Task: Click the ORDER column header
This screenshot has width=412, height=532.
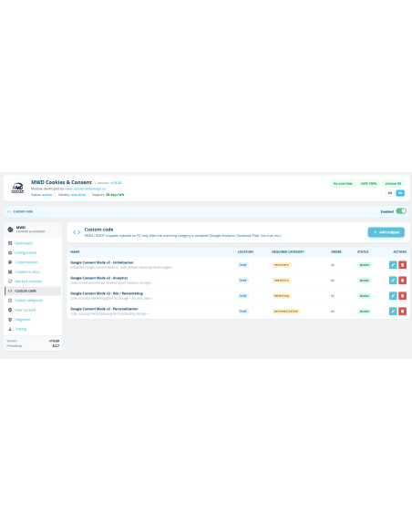Action: click(x=336, y=251)
